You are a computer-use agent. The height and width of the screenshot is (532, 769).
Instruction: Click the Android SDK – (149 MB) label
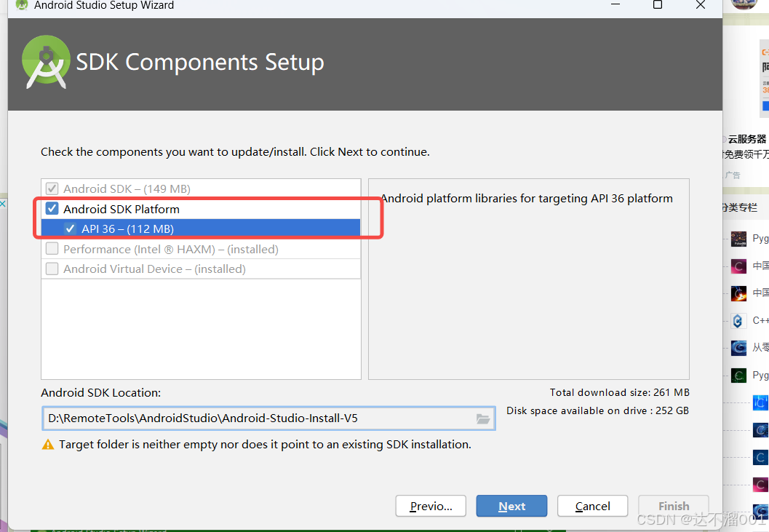tap(127, 189)
